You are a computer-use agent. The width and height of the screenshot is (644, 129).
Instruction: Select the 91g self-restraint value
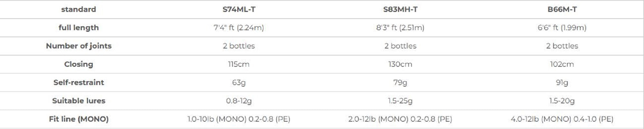point(562,82)
